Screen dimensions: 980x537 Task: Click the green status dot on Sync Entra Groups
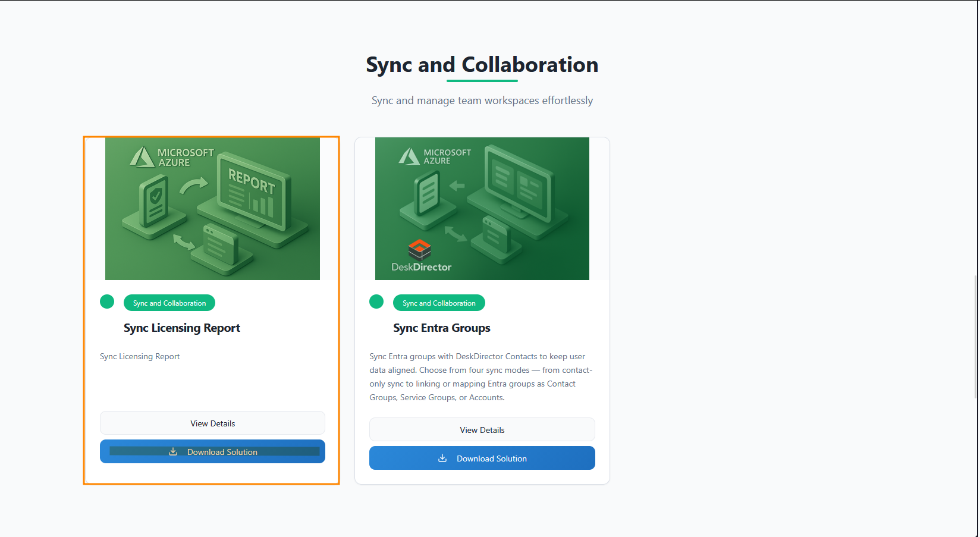[376, 302]
